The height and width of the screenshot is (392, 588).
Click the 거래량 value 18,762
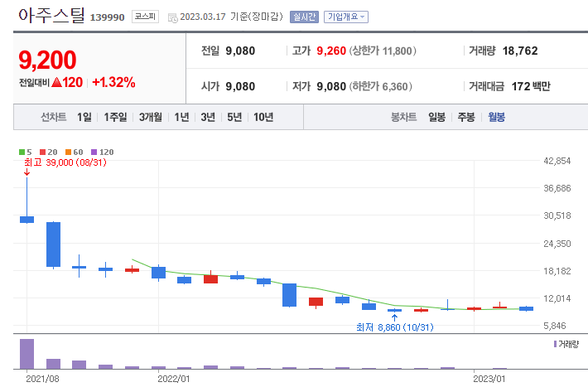click(x=520, y=51)
